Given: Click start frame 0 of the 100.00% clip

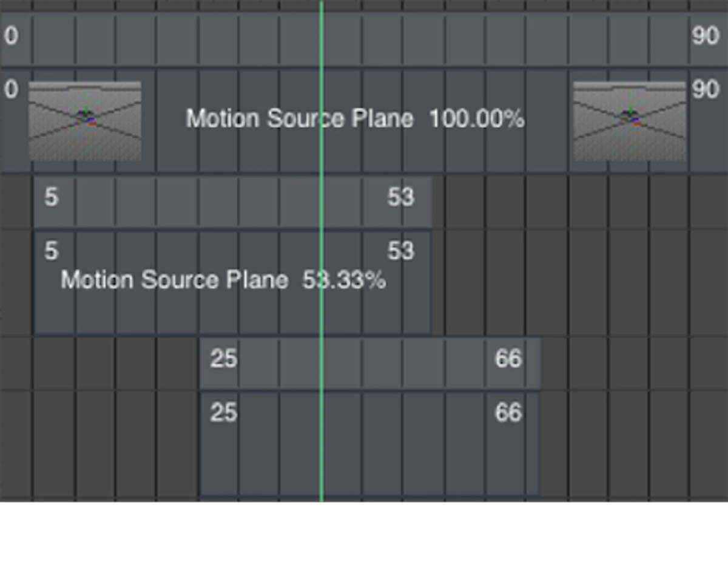Looking at the screenshot, I should 11,90.
